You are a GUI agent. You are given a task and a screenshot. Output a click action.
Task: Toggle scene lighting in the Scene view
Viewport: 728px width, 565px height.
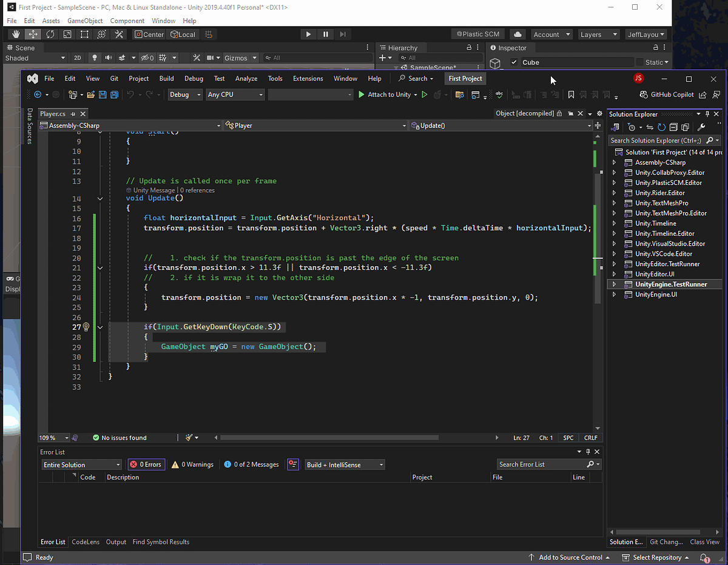[94, 58]
